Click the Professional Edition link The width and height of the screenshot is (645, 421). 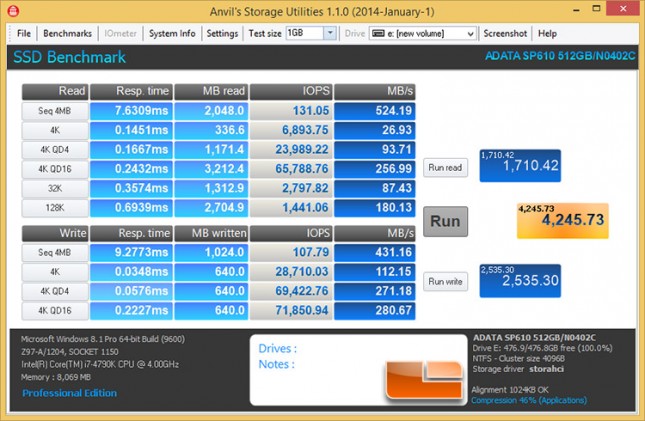coord(70,393)
